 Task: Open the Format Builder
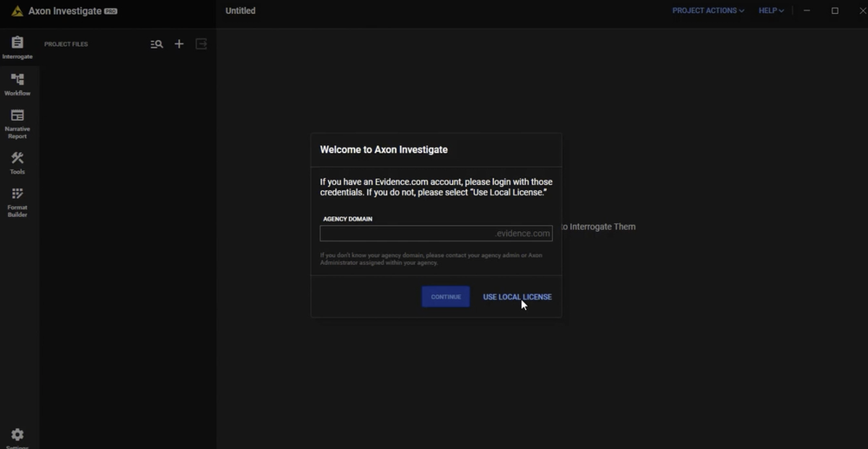pos(17,202)
